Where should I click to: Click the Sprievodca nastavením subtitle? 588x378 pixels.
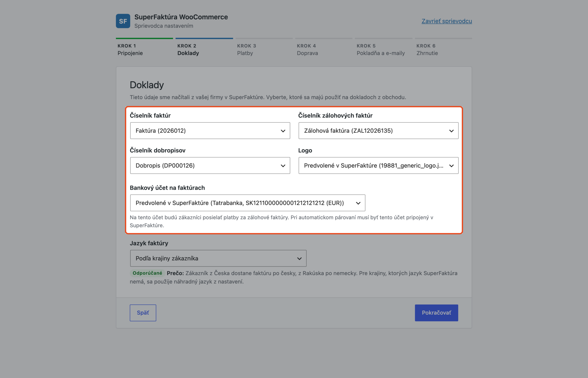pos(164,26)
